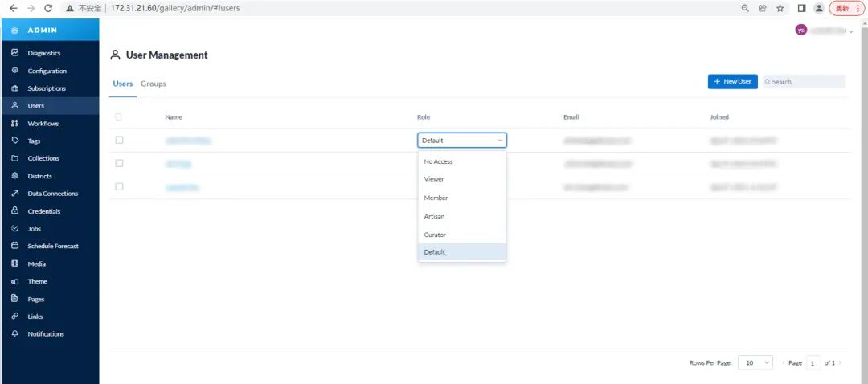Sort by the Name column header
The height and width of the screenshot is (384, 868).
click(x=174, y=116)
